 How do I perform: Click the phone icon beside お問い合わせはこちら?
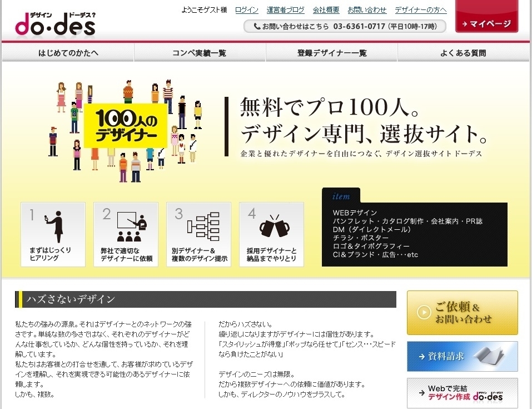click(257, 26)
